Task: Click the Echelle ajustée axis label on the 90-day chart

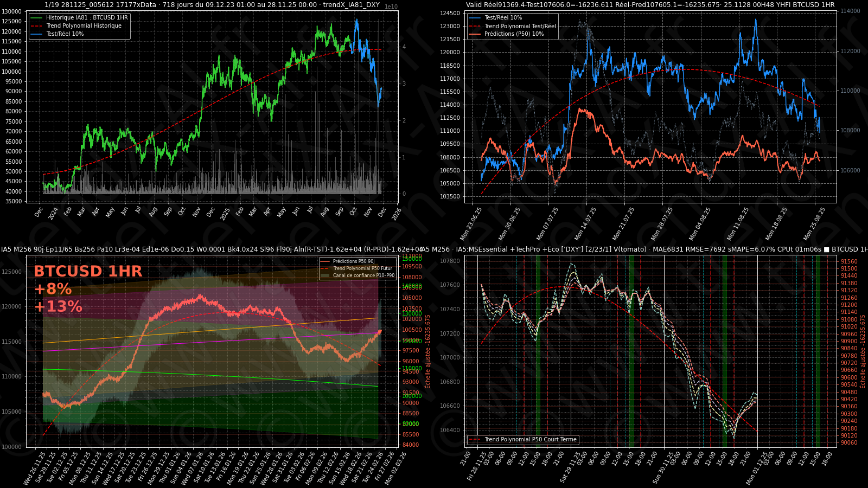Action: coord(427,351)
